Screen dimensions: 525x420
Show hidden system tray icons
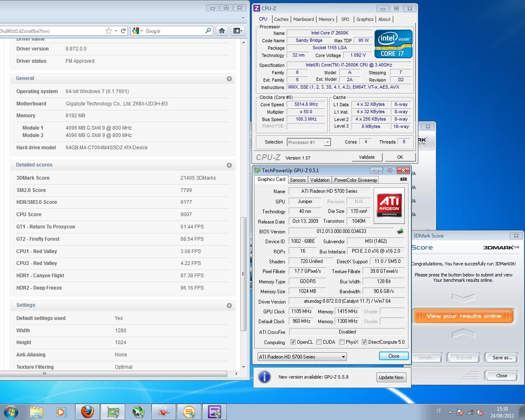(x=450, y=413)
